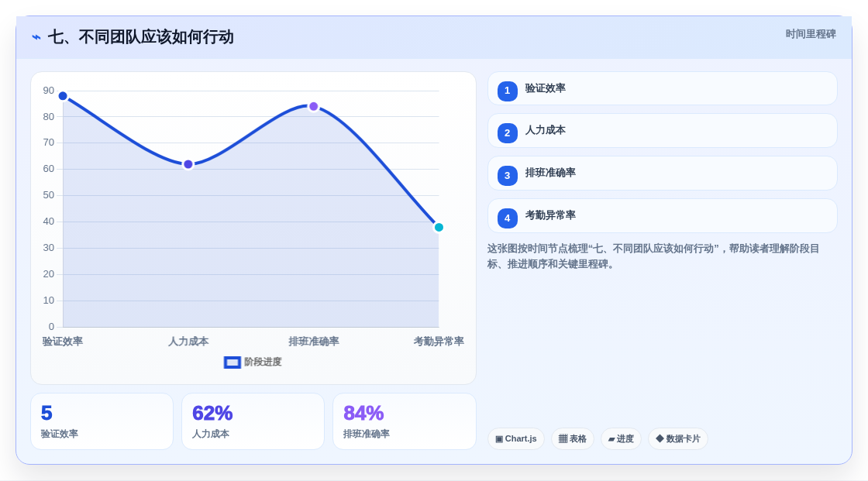
Task: Click the 人力成本 x-axis label
Action: pos(188,342)
